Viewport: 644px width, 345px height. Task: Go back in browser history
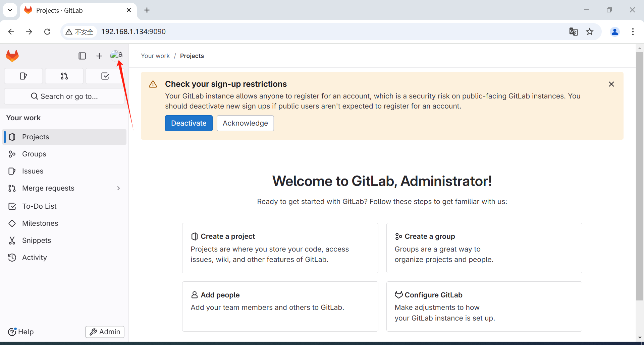click(x=11, y=31)
